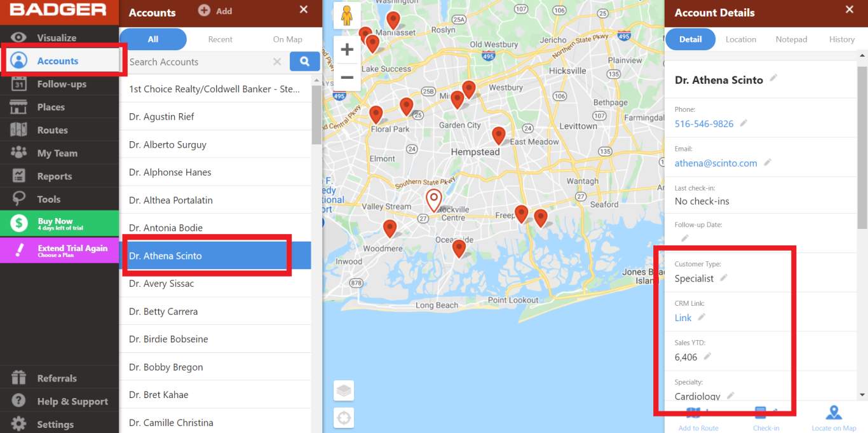Select Dr. Agustin Rief in the list
This screenshot has width=868, height=433.
pos(215,117)
